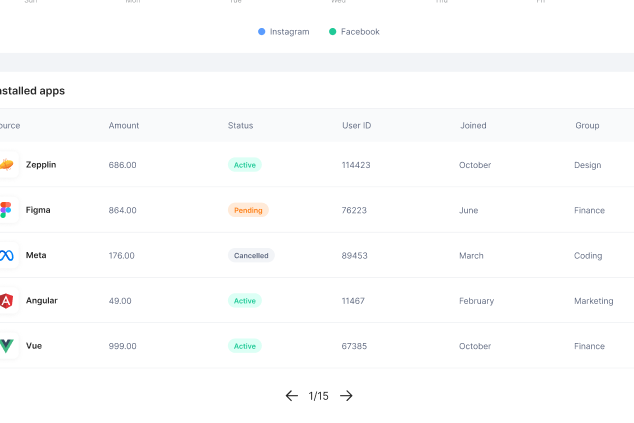The width and height of the screenshot is (634, 423).
Task: Click the Group column header
Action: [587, 126]
